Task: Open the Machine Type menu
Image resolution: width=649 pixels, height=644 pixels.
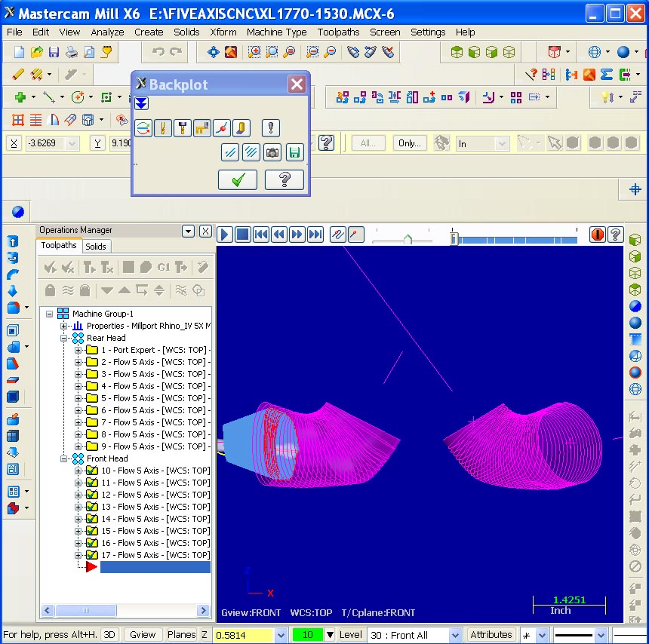Action: (x=276, y=32)
